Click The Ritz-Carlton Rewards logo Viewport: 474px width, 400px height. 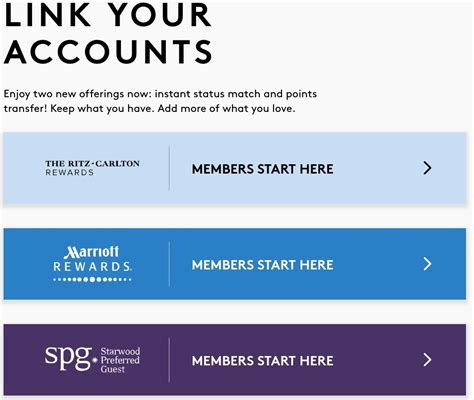click(x=92, y=168)
